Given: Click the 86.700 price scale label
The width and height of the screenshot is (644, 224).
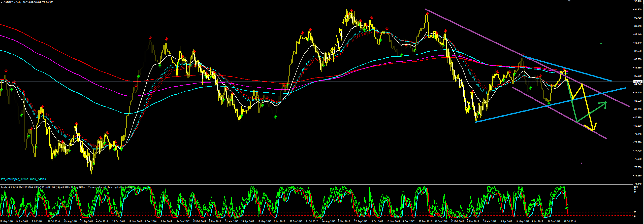Looking at the screenshot, I should click(x=638, y=59).
